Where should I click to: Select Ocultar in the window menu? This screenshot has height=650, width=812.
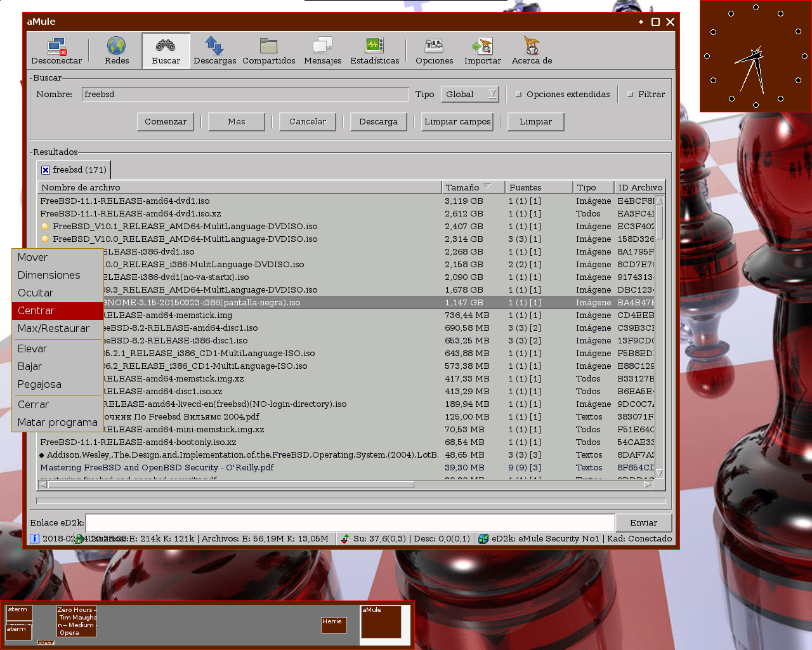point(58,293)
